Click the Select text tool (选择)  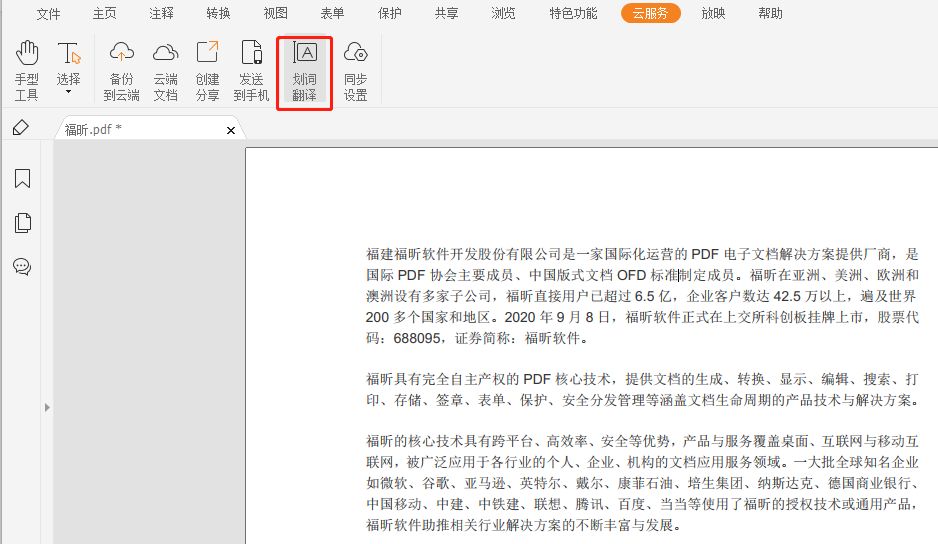tap(68, 65)
